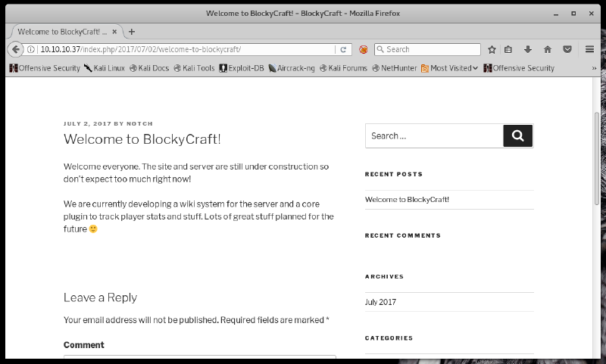Open a new tab with plus button

(x=132, y=32)
